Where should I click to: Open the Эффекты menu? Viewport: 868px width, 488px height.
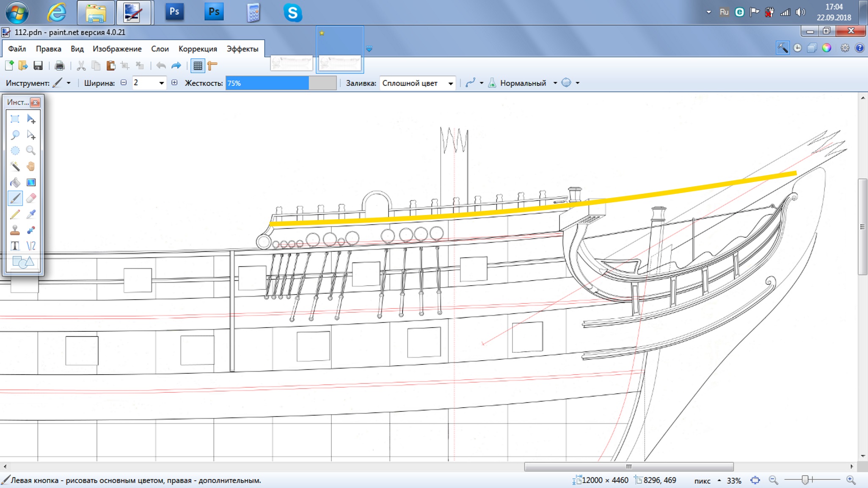click(242, 49)
